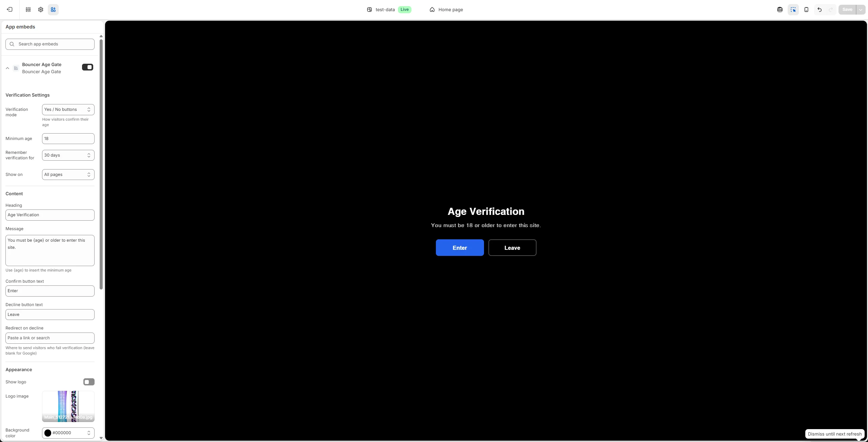
Task: Click the black background color swatch
Action: click(48, 433)
